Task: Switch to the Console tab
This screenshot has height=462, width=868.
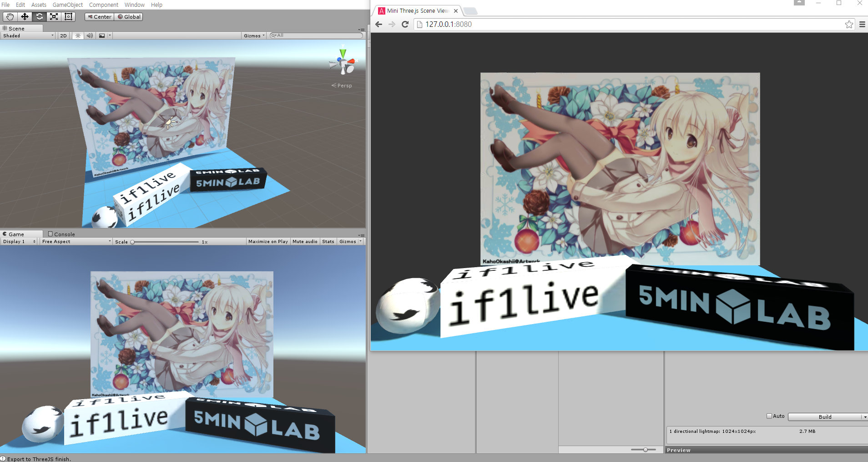Action: coord(61,234)
